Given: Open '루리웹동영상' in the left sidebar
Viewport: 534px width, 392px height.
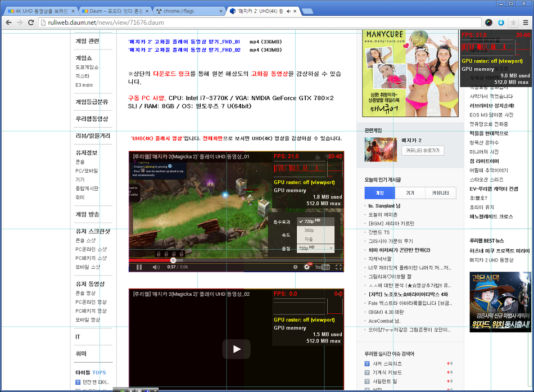Looking at the screenshot, I should point(92,119).
